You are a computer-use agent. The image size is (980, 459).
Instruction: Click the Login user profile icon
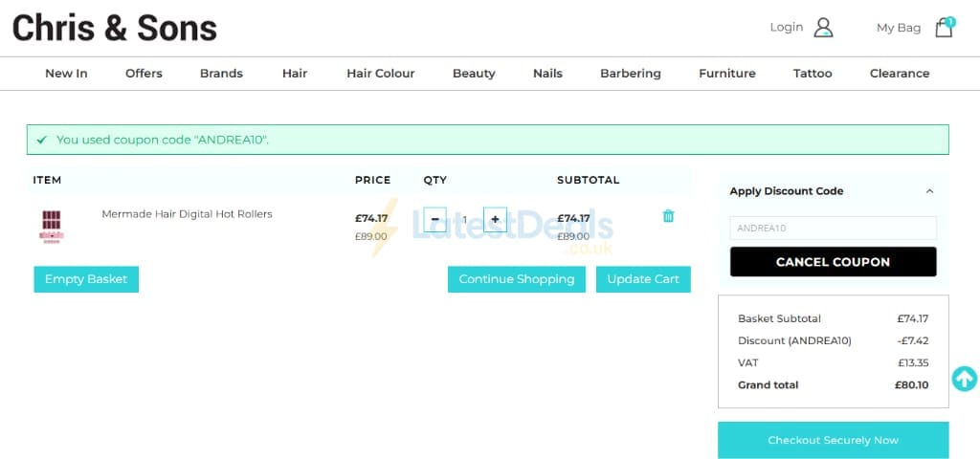pos(823,28)
